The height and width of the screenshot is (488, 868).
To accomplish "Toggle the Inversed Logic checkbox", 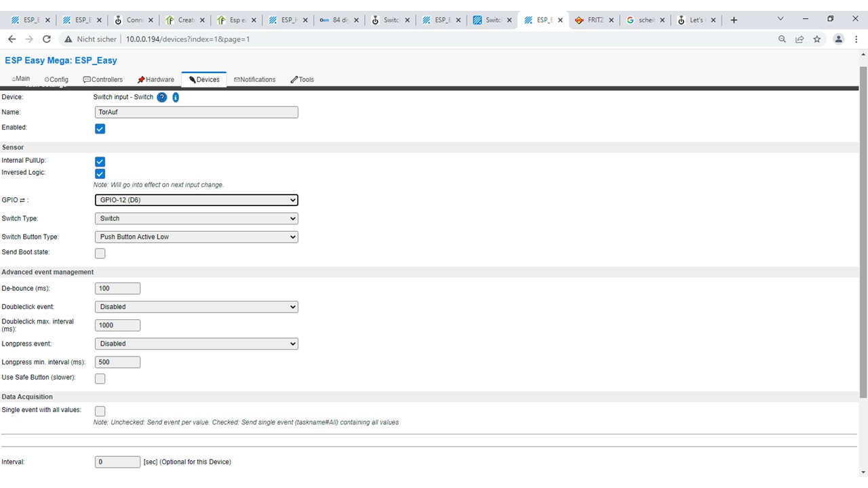I will (x=100, y=174).
